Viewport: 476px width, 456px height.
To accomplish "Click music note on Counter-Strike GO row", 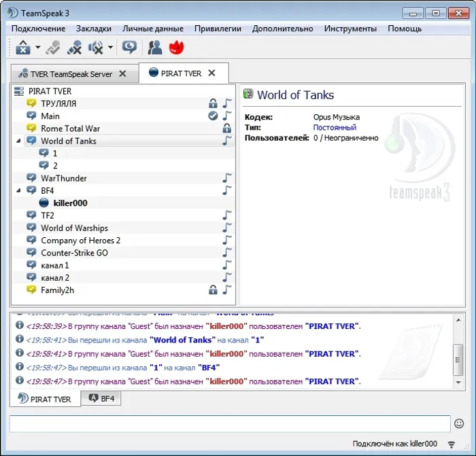I will (x=226, y=253).
